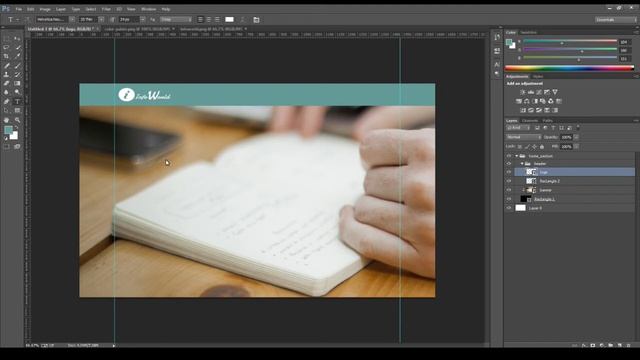Hide the banner layer
640x360 pixels.
pyautogui.click(x=509, y=190)
